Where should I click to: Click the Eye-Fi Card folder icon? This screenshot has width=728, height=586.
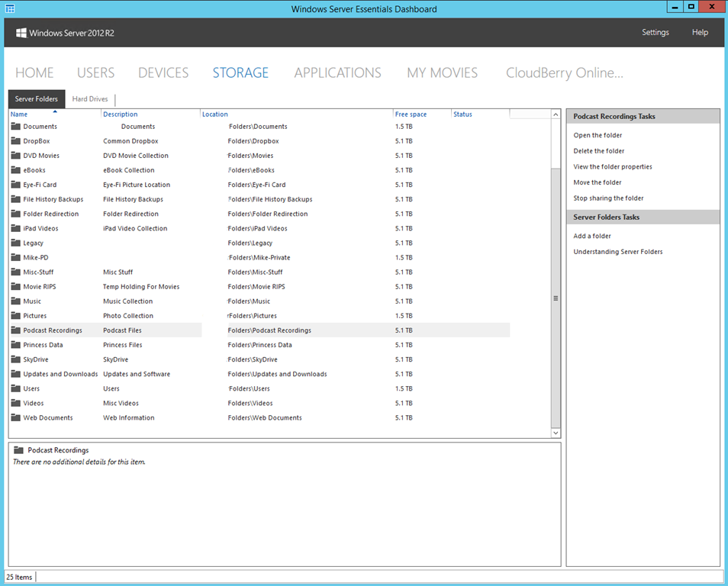16,185
